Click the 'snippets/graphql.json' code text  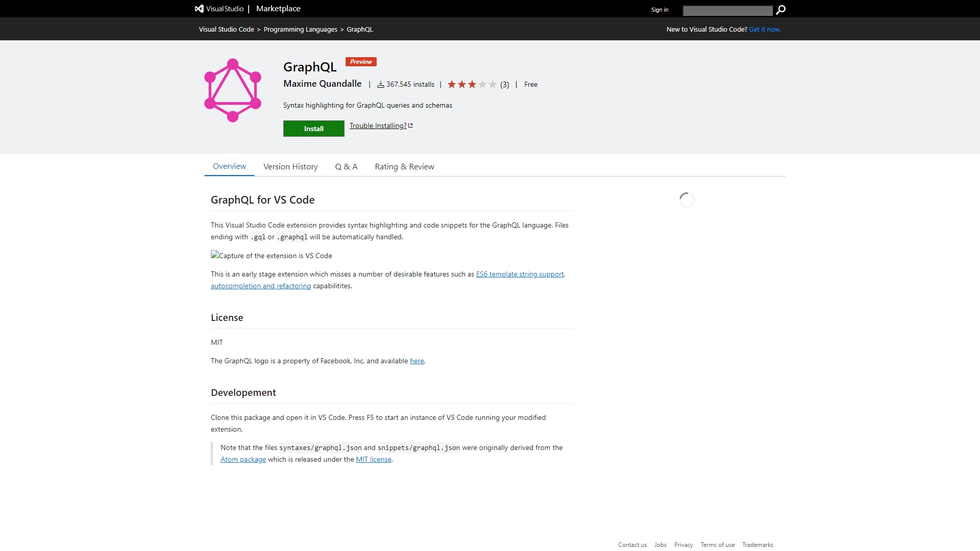pyautogui.click(x=419, y=447)
